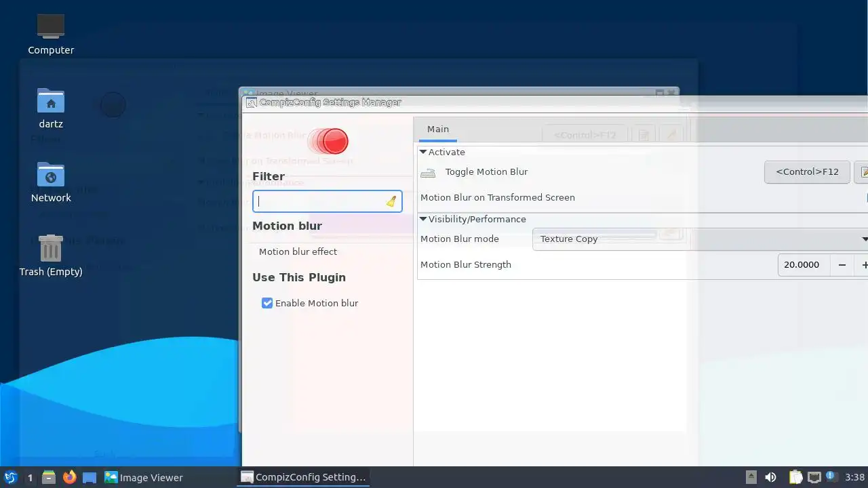The height and width of the screenshot is (488, 868).
Task: Click the file manager launcher next to the pager
Action: click(x=49, y=477)
